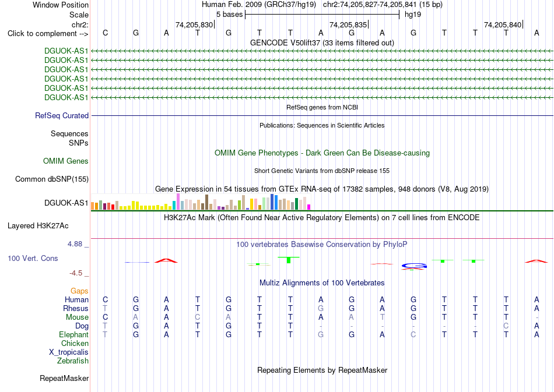Open the OMIM Gene Phenotypes track title
The image size is (554, 392).
coord(322,153)
